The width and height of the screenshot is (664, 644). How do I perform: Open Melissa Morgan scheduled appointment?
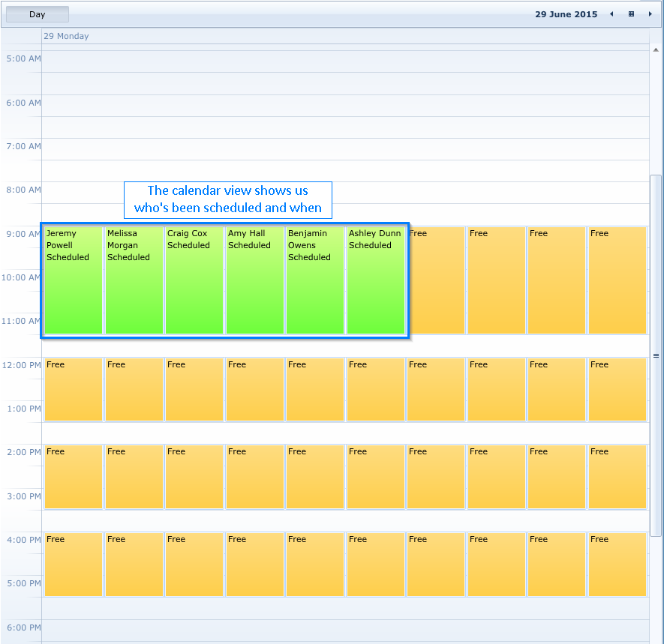[x=134, y=280]
